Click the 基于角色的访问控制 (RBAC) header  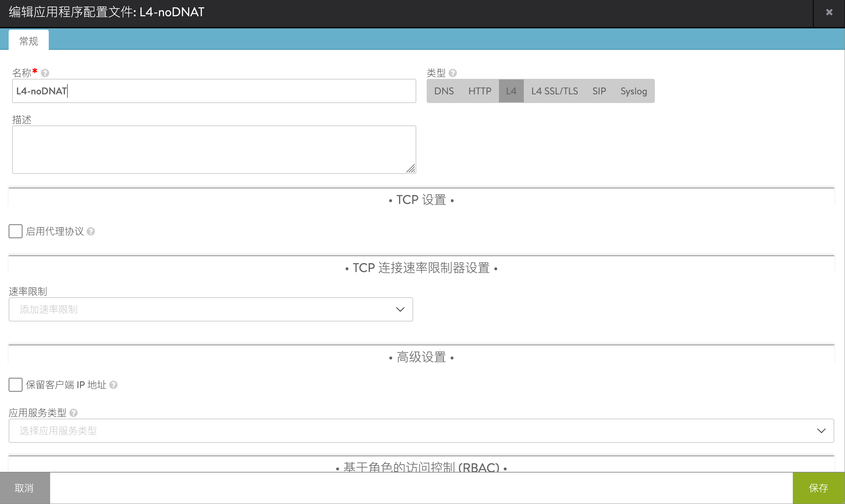pos(421,467)
